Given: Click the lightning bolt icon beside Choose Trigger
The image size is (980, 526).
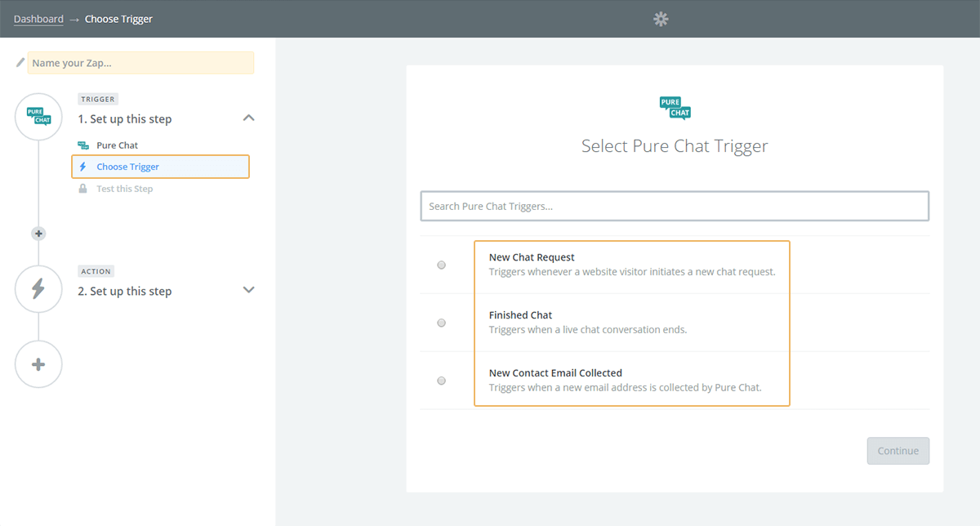Looking at the screenshot, I should point(82,167).
